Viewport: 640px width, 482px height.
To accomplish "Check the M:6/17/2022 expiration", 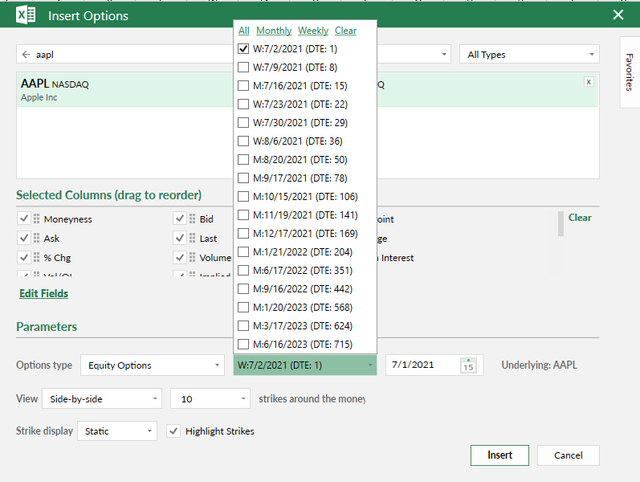I will point(243,270).
